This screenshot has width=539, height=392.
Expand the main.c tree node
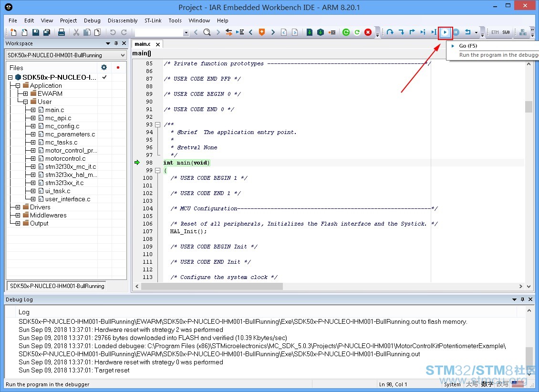pos(33,110)
